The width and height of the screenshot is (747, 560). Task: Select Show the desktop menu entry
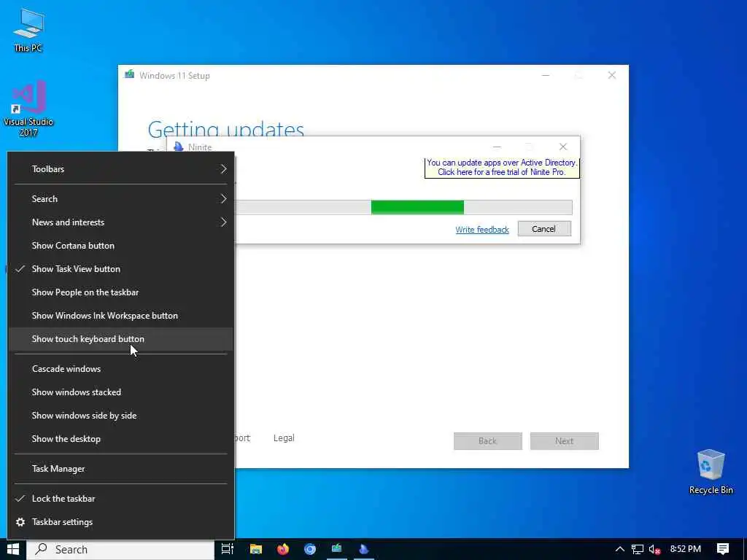121,438
